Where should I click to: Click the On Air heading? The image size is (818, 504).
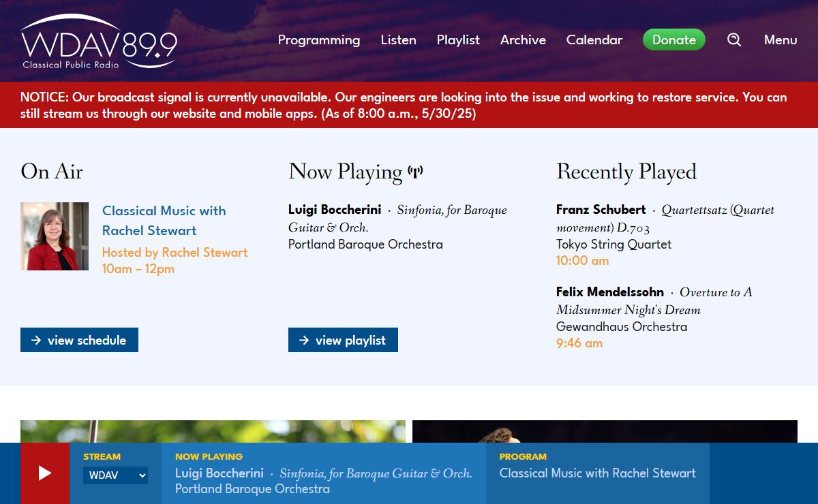(x=52, y=171)
